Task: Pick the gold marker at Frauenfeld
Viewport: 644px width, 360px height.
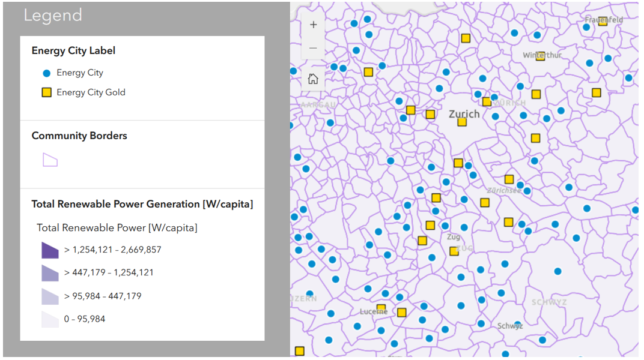Action: pyautogui.click(x=603, y=21)
